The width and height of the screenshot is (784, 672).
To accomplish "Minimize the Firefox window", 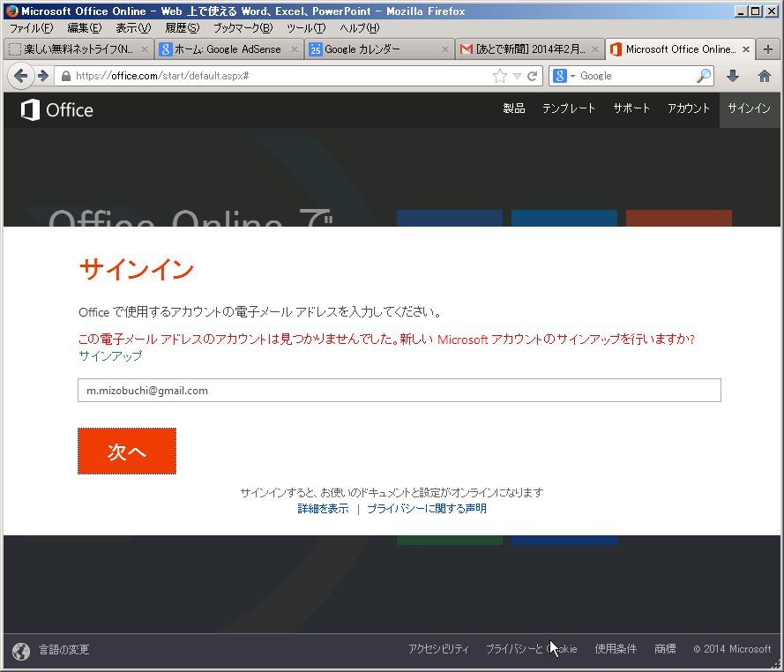I will tap(742, 11).
